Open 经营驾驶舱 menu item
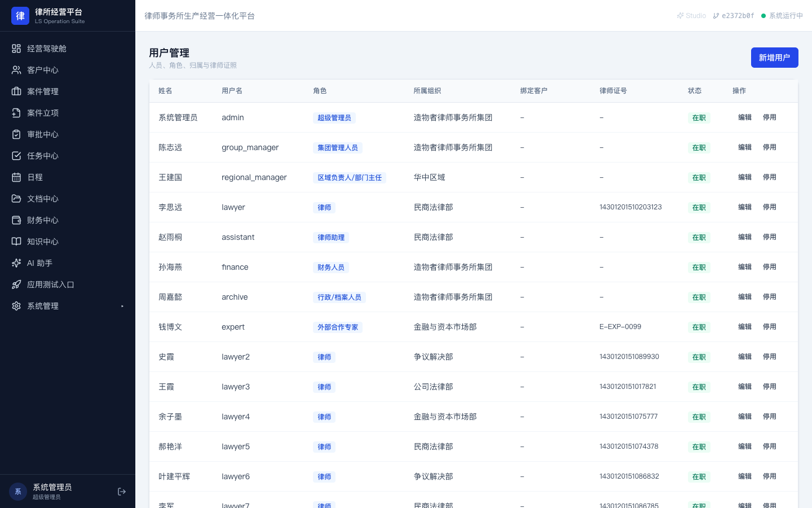The image size is (812, 508). tap(68, 49)
